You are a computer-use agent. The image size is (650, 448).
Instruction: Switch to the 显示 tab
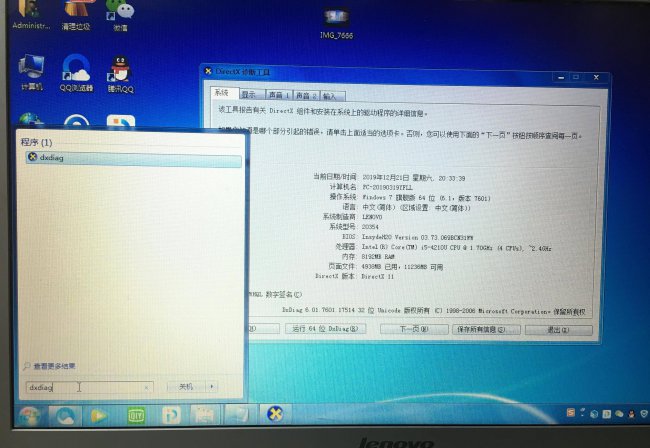click(x=251, y=95)
